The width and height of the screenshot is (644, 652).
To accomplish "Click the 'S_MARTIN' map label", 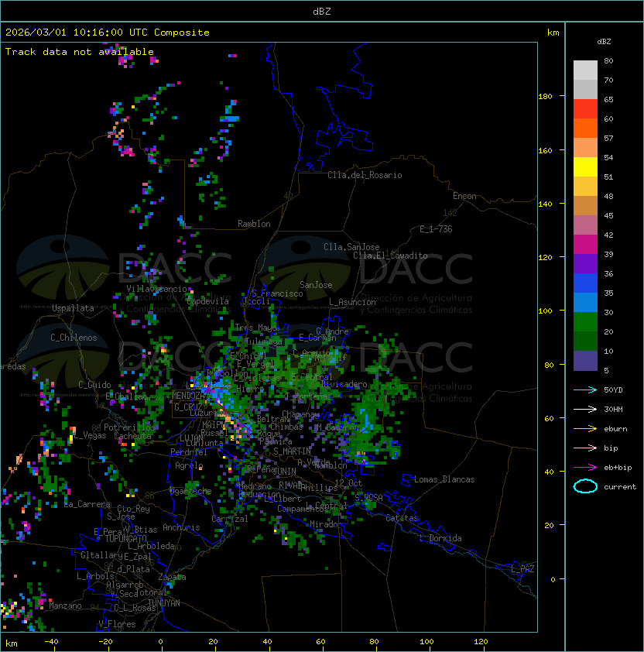I will click(292, 451).
